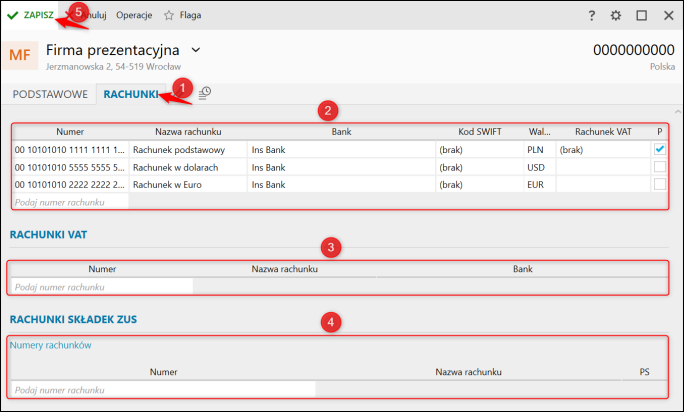Select the RACHUNKI tab

(x=132, y=94)
